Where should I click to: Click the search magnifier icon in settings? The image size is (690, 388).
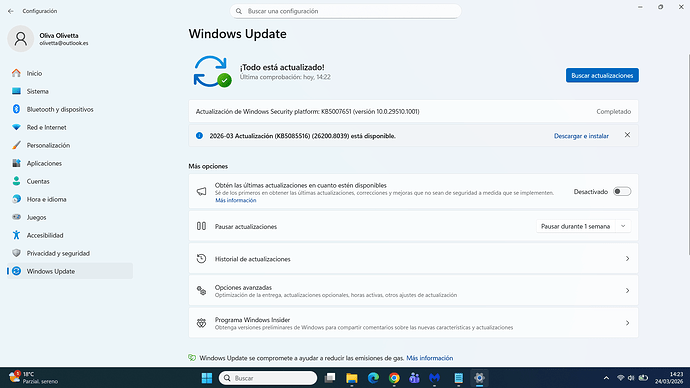click(239, 11)
